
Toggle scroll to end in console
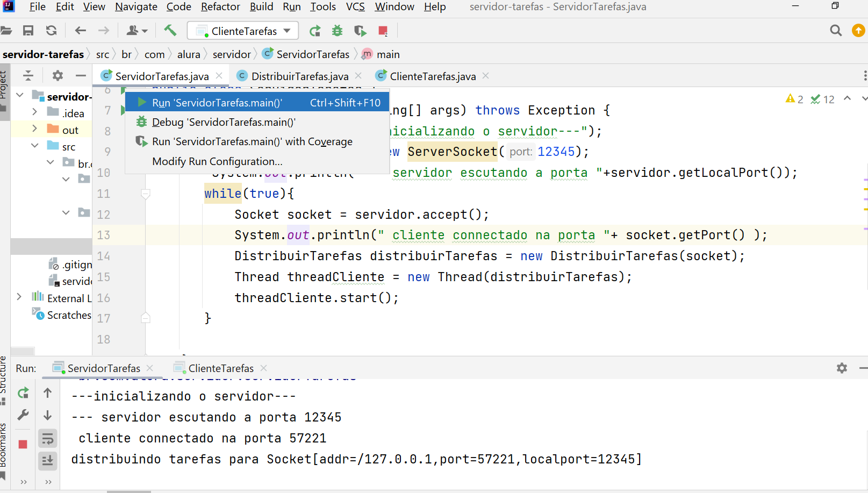coord(48,460)
